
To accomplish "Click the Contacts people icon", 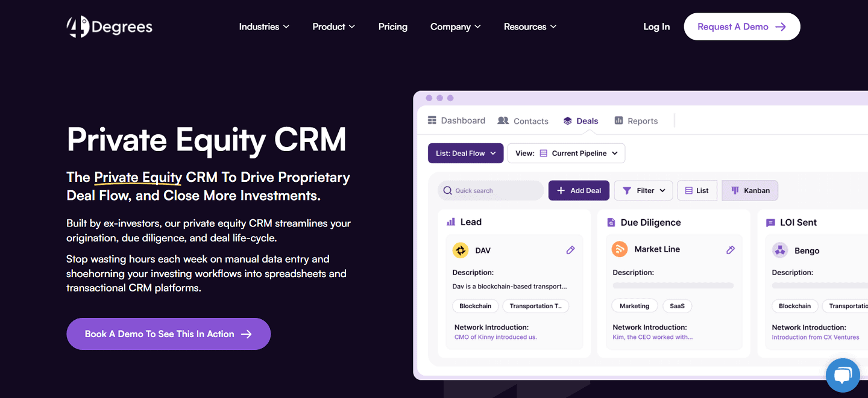I will tap(503, 120).
